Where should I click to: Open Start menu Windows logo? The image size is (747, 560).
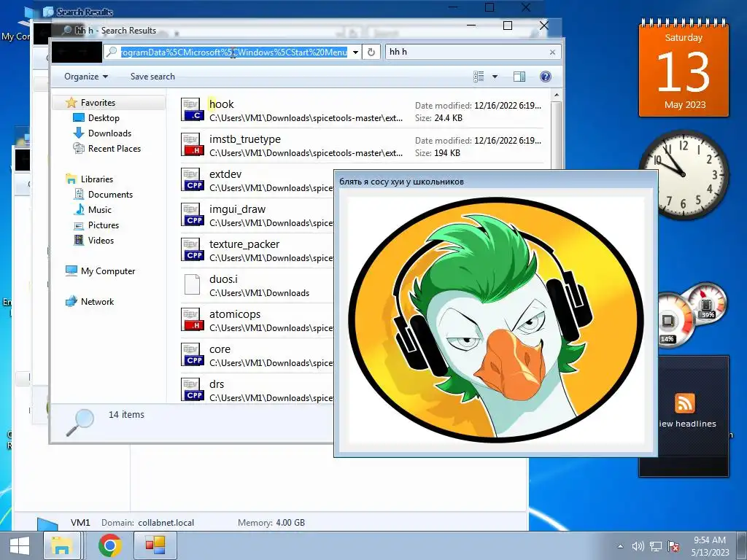click(20, 545)
